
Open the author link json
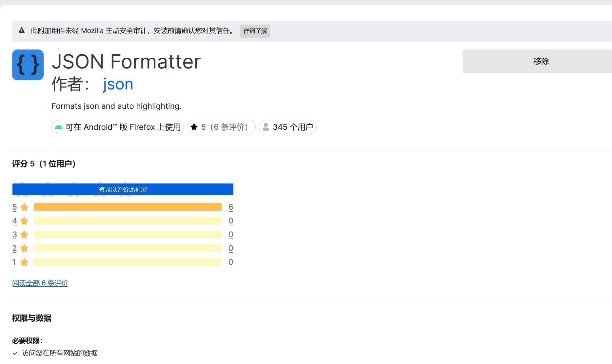coord(118,84)
